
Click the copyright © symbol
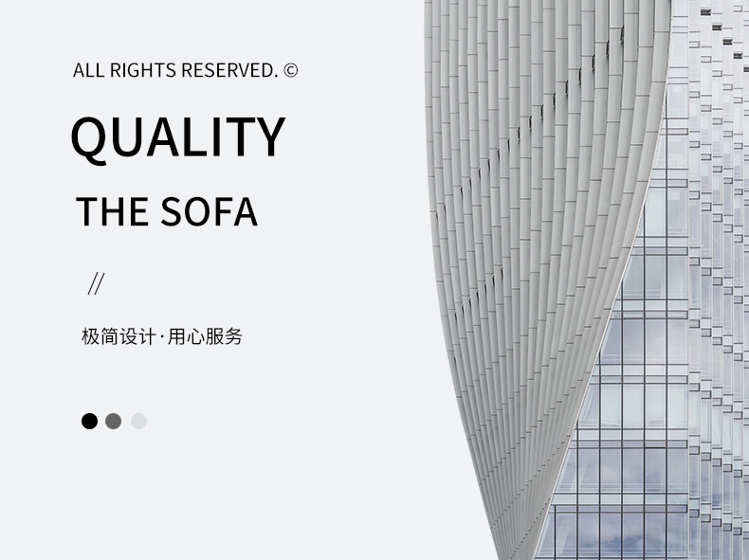click(290, 70)
